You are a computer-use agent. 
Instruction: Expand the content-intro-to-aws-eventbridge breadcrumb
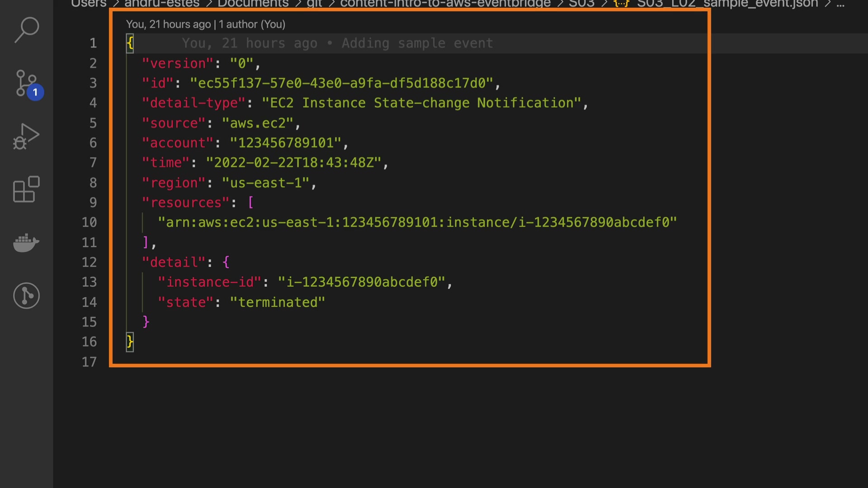coord(445,4)
